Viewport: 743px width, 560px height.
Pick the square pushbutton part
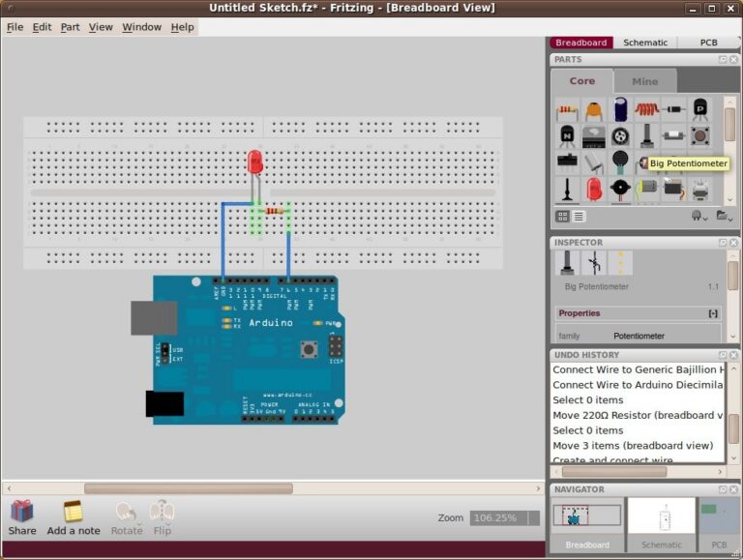(699, 136)
